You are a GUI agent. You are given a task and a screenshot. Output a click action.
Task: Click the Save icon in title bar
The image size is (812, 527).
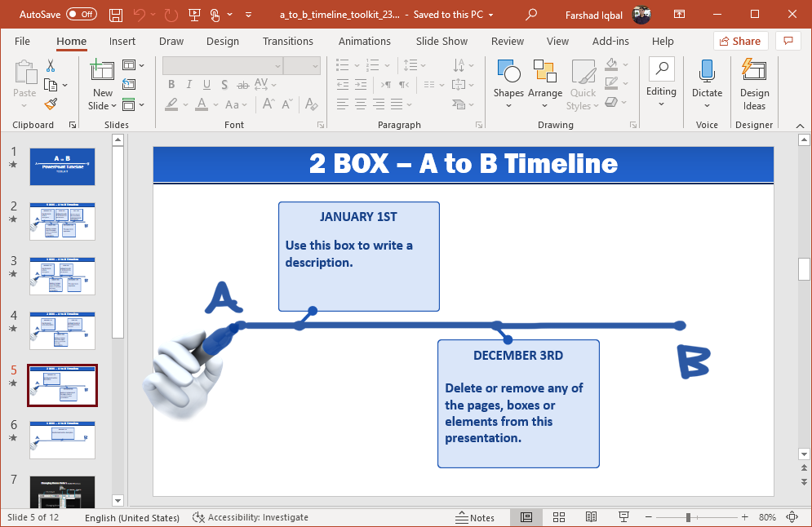point(116,15)
